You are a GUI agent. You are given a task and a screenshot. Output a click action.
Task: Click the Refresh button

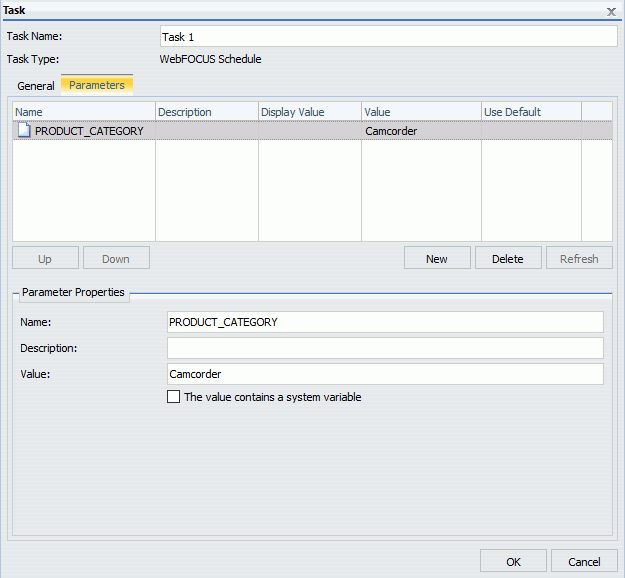[579, 258]
